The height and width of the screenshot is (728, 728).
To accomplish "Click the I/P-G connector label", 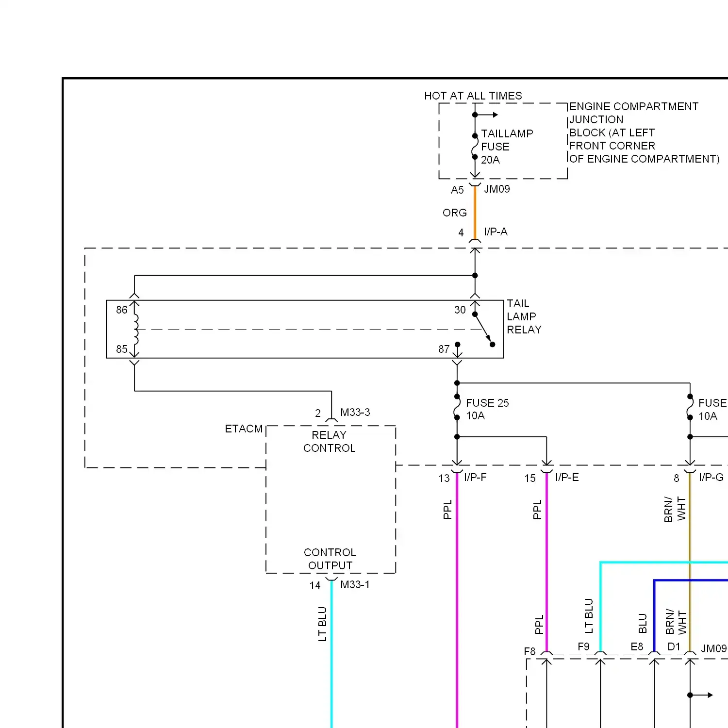I will pos(711,477).
